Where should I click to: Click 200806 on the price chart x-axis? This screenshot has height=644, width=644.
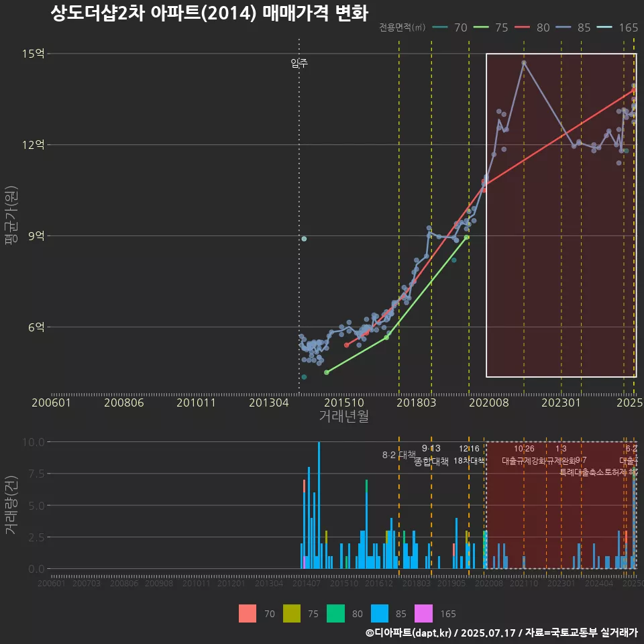(123, 402)
